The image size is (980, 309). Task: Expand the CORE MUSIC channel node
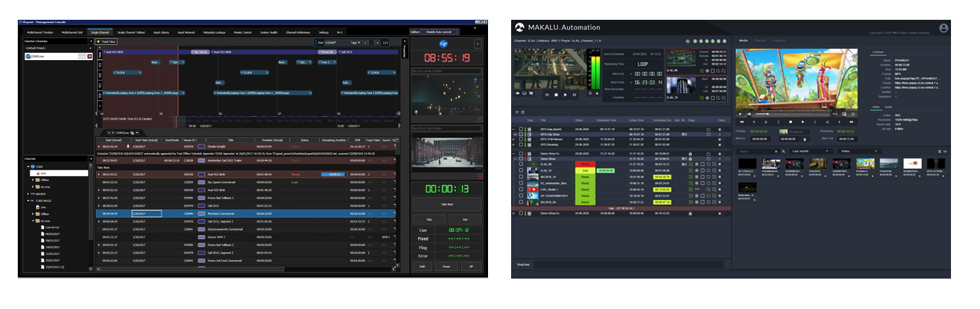pos(28,200)
